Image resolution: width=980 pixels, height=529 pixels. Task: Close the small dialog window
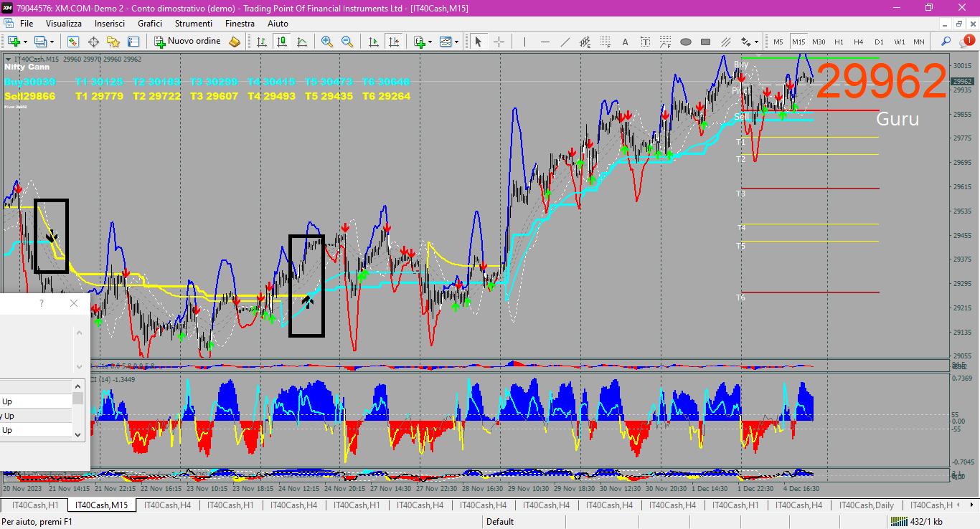pyautogui.click(x=74, y=303)
